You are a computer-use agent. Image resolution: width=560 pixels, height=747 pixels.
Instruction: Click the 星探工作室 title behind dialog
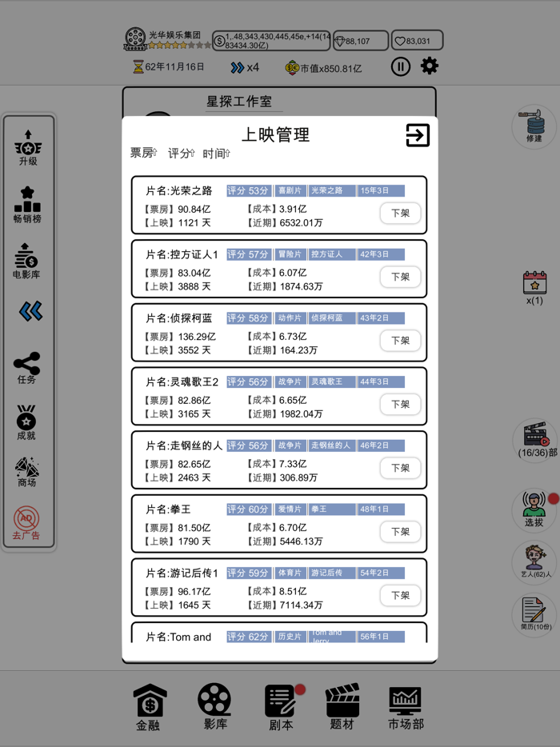pos(239,102)
